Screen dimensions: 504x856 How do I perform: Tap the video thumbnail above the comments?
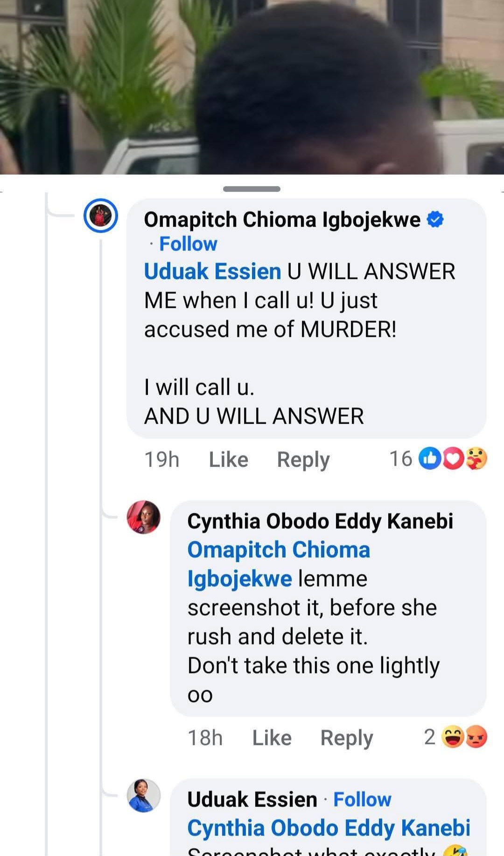[x=252, y=89]
